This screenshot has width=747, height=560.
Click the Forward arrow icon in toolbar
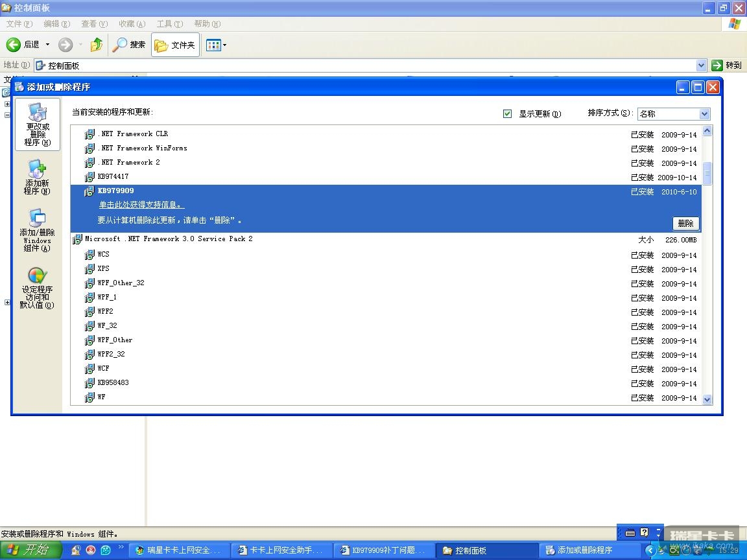[x=65, y=45]
